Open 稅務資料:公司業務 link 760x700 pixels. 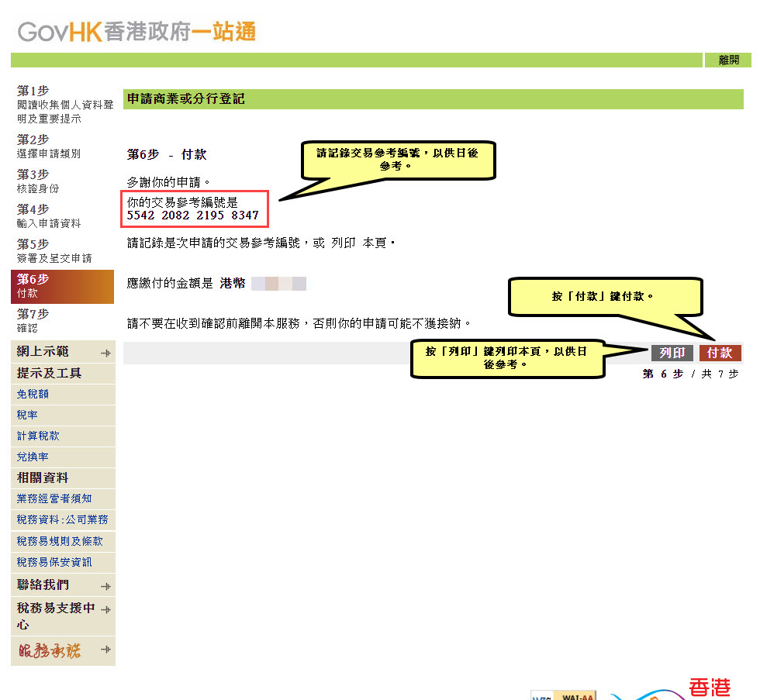[x=63, y=519]
